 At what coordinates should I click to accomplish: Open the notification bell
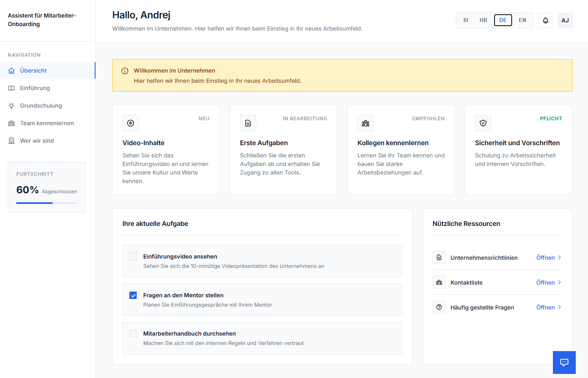(545, 20)
